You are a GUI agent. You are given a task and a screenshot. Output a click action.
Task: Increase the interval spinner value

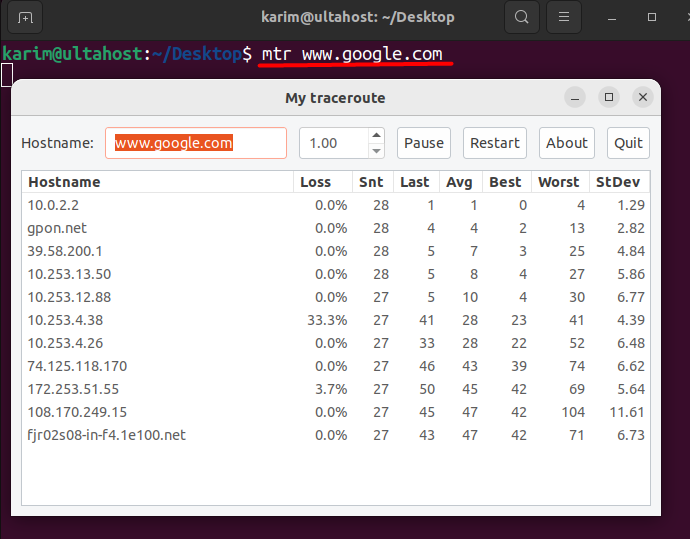pos(376,135)
